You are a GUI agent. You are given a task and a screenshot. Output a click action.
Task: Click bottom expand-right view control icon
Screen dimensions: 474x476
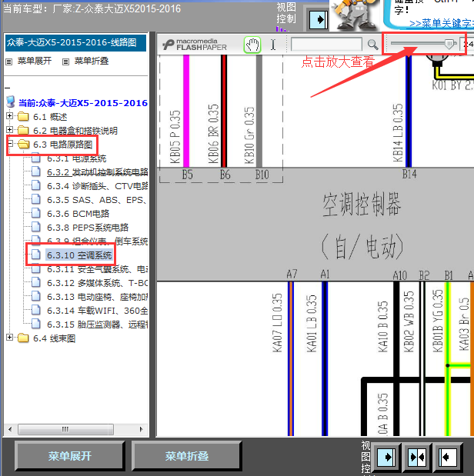(386, 457)
